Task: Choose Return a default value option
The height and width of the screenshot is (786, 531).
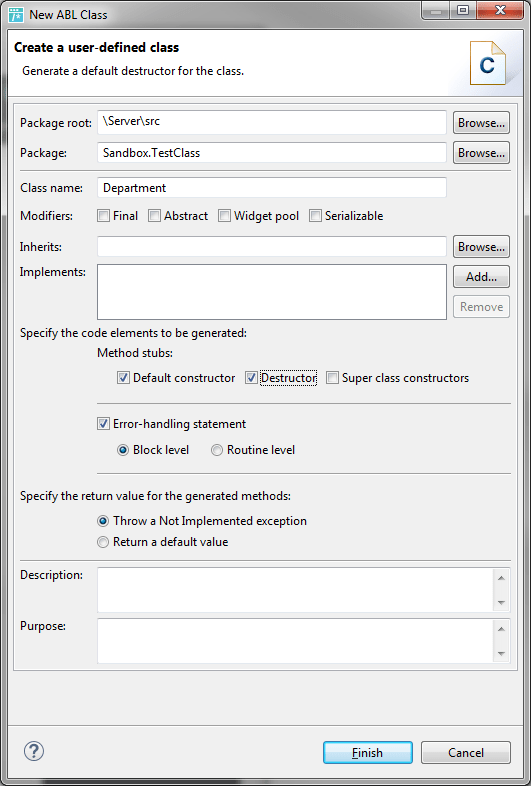Action: click(x=103, y=542)
